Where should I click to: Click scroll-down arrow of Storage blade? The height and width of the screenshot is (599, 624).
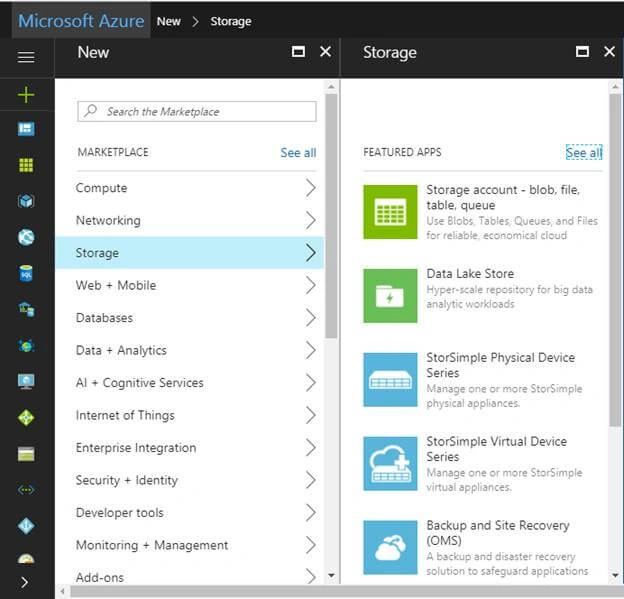615,576
